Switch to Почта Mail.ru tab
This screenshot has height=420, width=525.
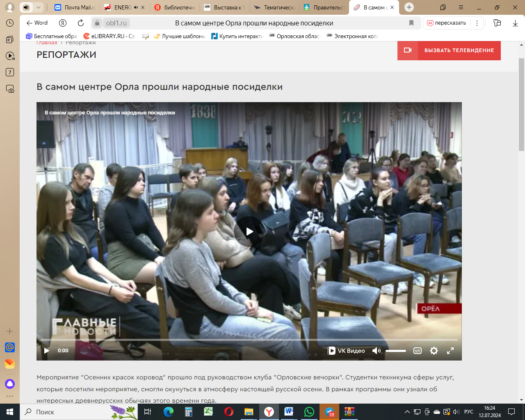pos(75,7)
